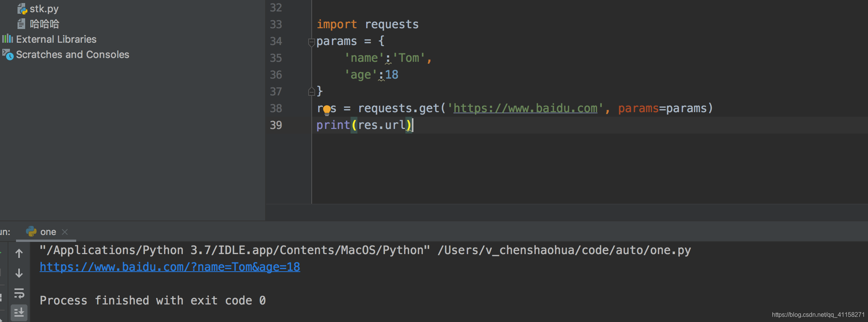Screen dimensions: 868x322
Task: Click the yellow lightbulb quick-fix icon on line 38
Action: 327,110
